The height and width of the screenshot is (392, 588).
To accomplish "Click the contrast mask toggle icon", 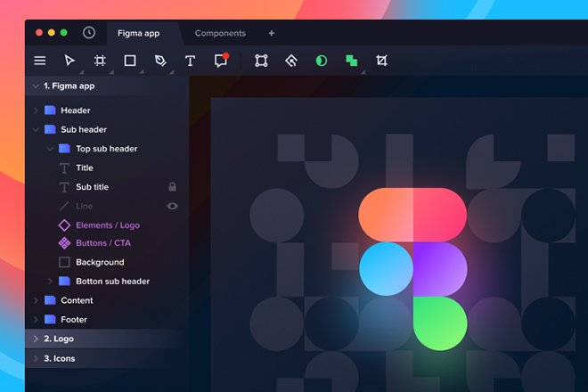I will (322, 61).
